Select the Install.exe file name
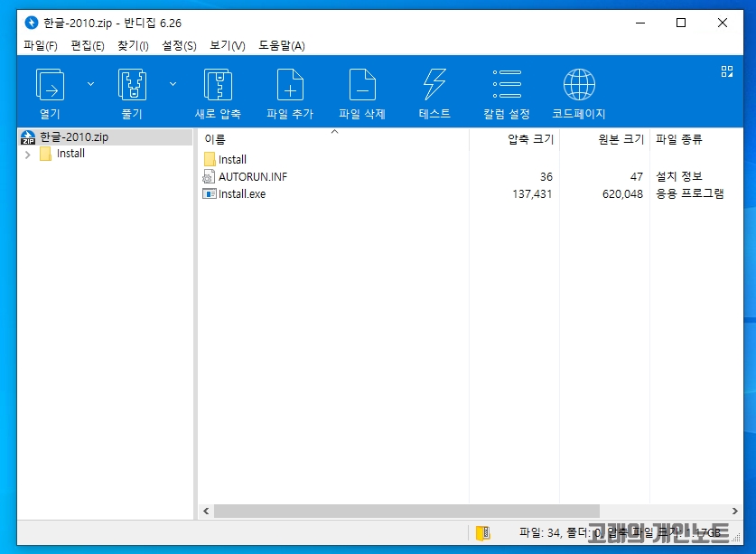Image resolution: width=756 pixels, height=554 pixels. tap(242, 194)
